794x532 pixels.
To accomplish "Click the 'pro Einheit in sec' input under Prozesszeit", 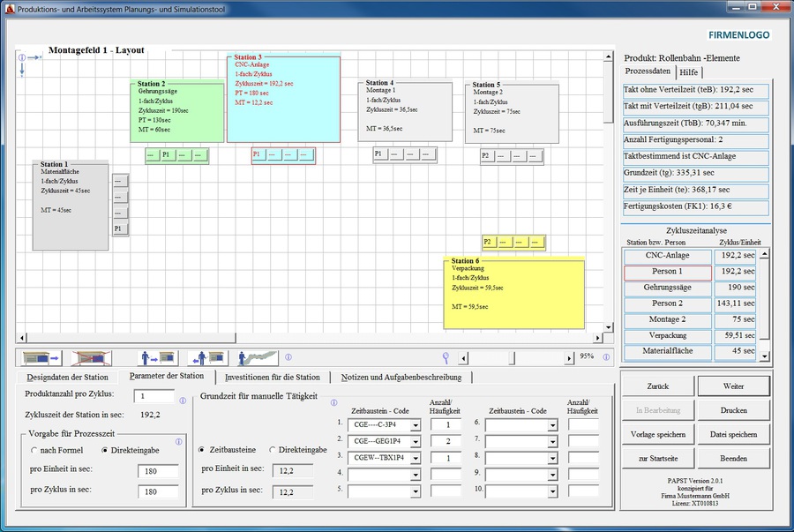I will [158, 470].
